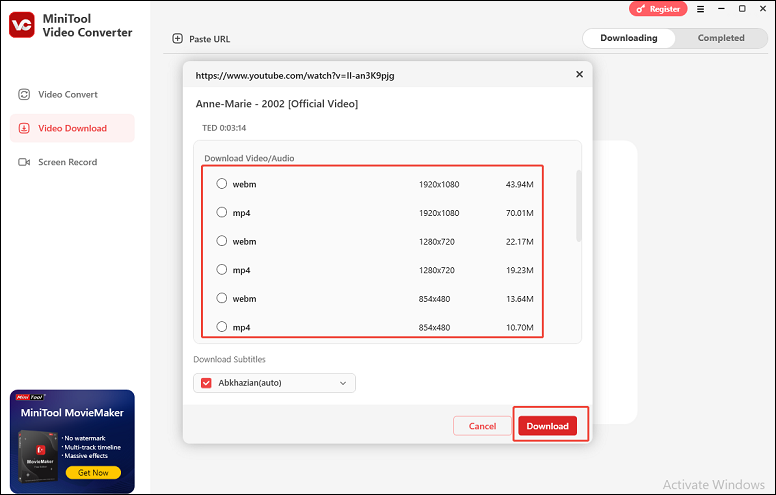This screenshot has width=776, height=495.
Task: Click the YouTube URL text in dialog
Action: tap(295, 76)
